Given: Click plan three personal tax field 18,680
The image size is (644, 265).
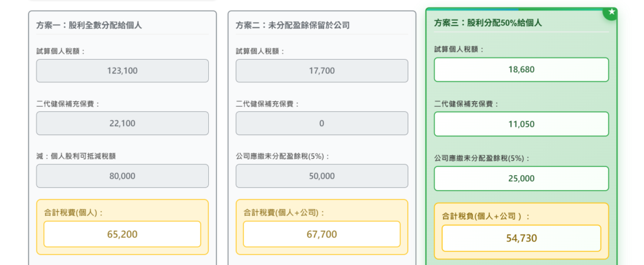Looking at the screenshot, I should pyautogui.click(x=521, y=70).
